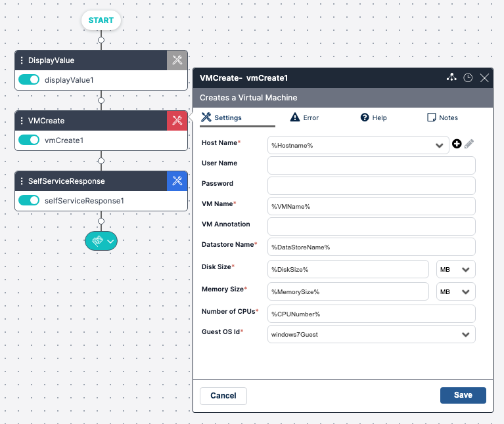Click 'Creates a Virtual Machine' description
Viewport: 504px width, 424px height.
[x=248, y=98]
